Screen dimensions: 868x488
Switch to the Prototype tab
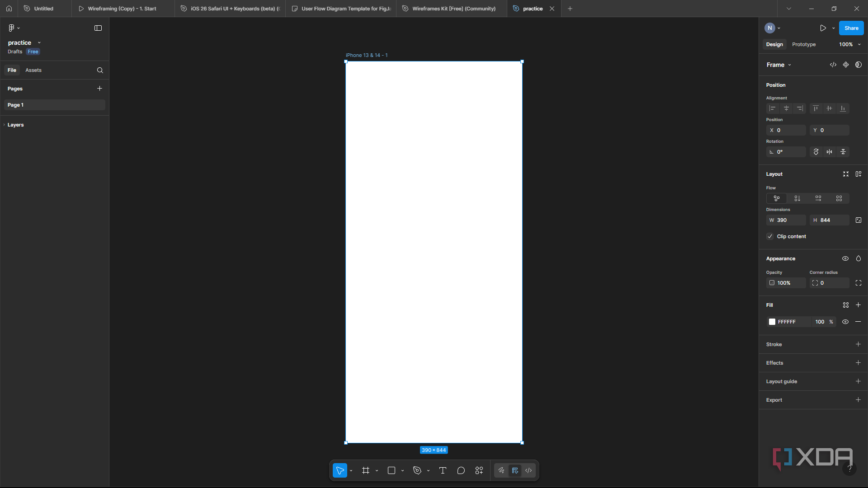[804, 44]
